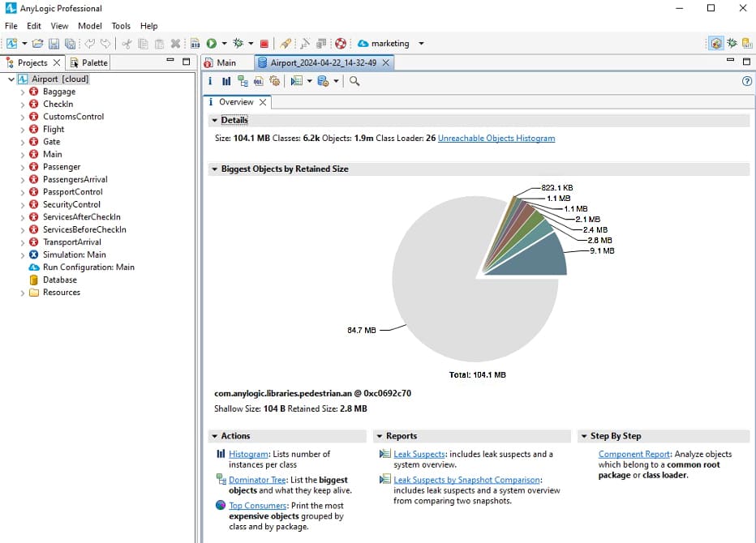Image resolution: width=756 pixels, height=543 pixels.
Task: Stop the model using red Stop icon
Action: (x=264, y=43)
